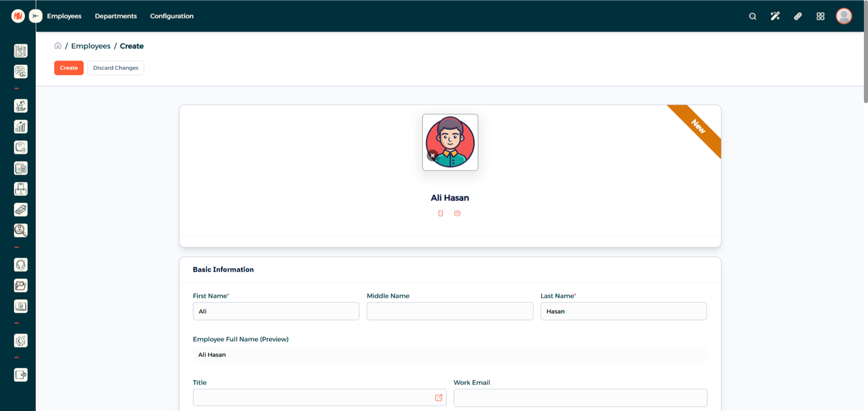Click the logout icon at sidebar bottom
The height and width of the screenshot is (411, 868).
[x=21, y=375]
